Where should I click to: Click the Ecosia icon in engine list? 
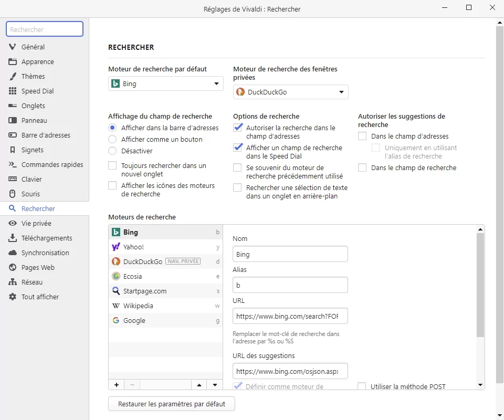pyautogui.click(x=115, y=276)
